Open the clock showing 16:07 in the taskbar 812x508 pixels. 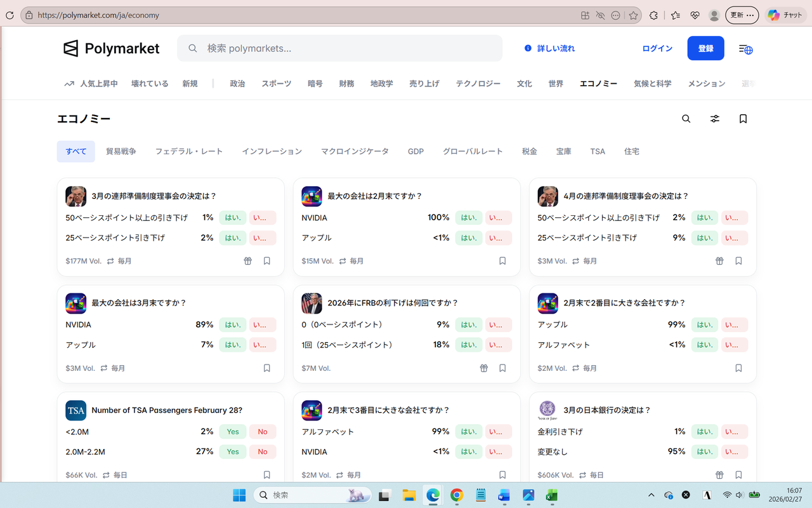787,495
